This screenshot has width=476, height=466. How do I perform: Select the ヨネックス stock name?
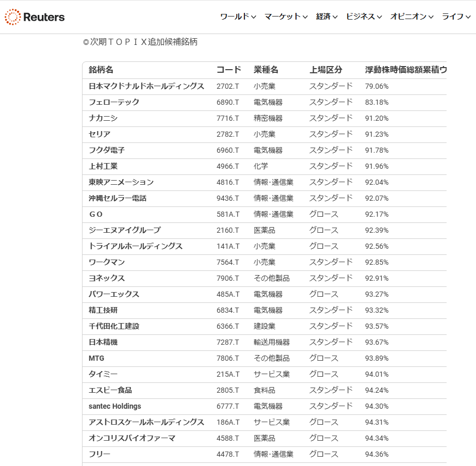click(107, 278)
